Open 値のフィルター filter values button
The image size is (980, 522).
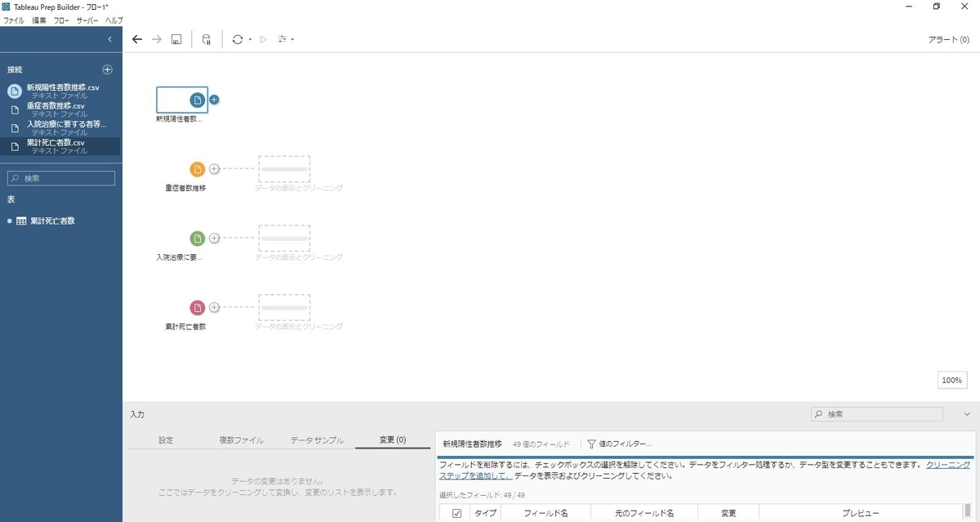[x=620, y=444]
